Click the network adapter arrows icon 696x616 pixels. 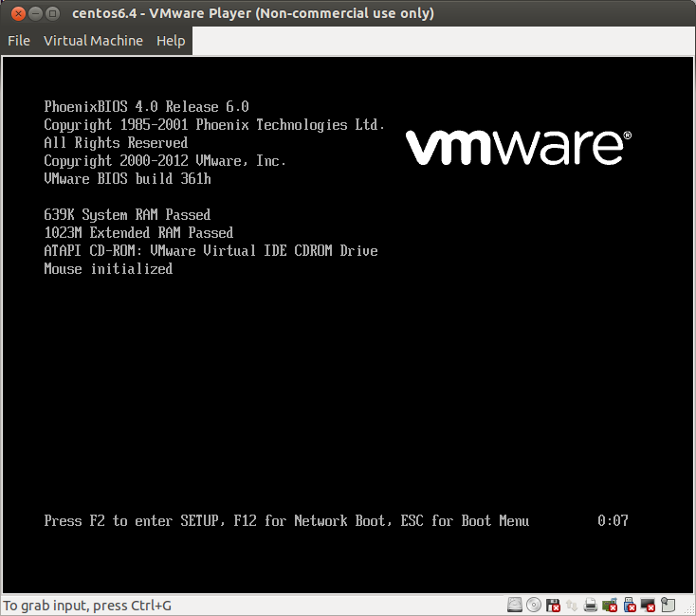click(x=572, y=605)
